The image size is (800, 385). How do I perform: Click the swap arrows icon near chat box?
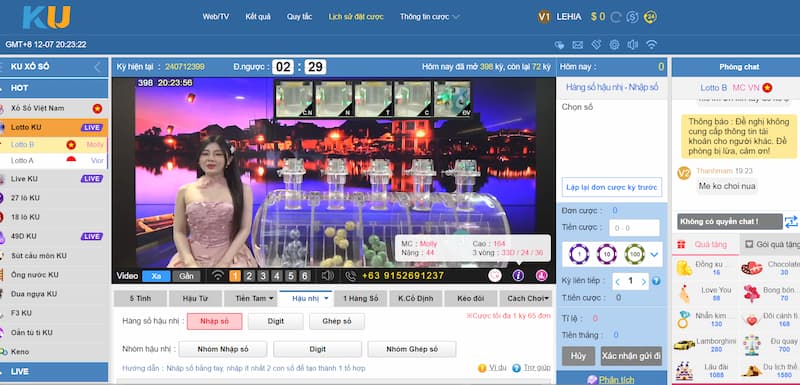[x=791, y=222]
